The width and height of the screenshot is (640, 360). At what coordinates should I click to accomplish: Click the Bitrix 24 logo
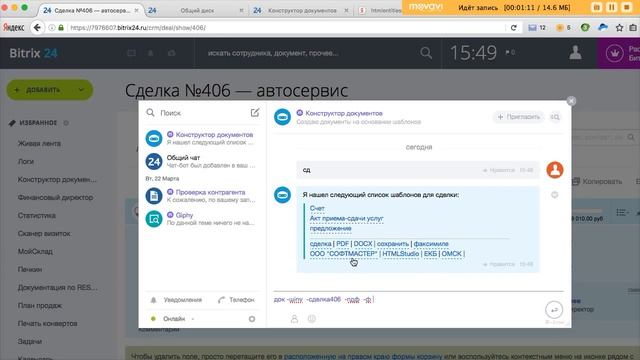(33, 53)
